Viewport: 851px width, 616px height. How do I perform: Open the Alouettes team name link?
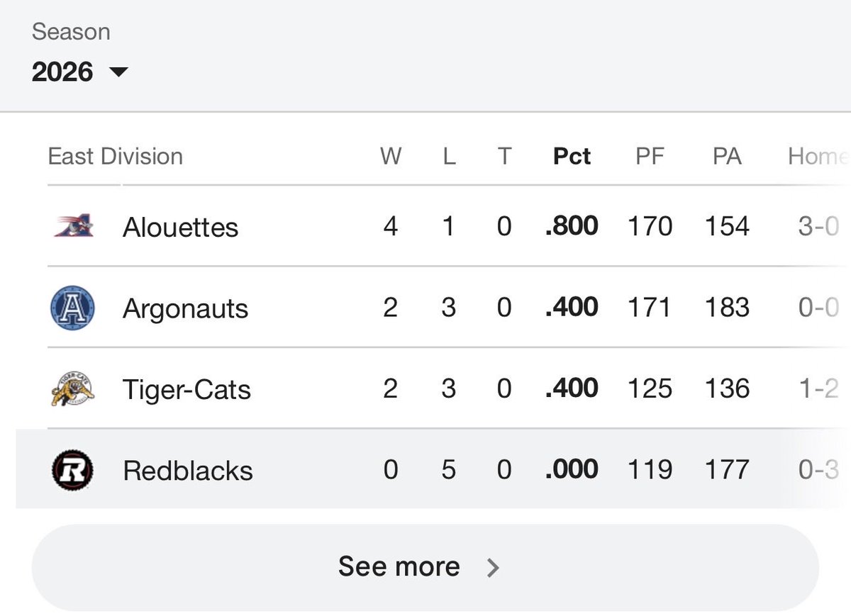[180, 227]
